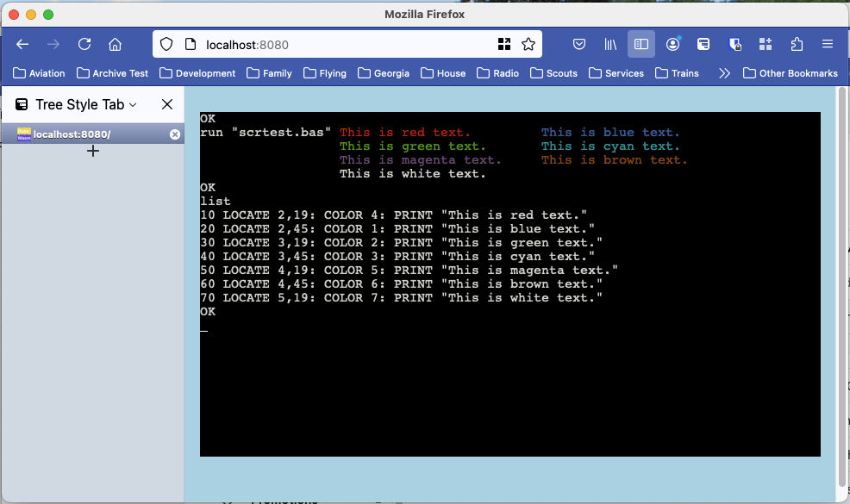Viewport: 850px width, 504px height.
Task: Open the Extensions puzzle piece icon
Action: tap(797, 44)
